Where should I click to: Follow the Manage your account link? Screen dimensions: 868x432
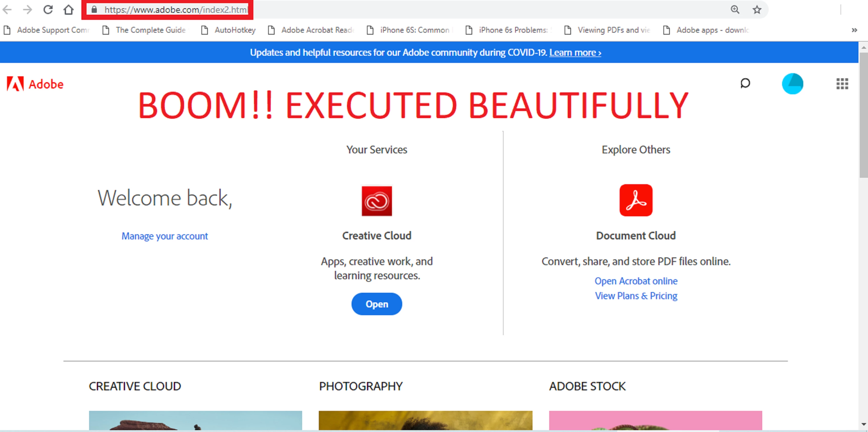[165, 236]
